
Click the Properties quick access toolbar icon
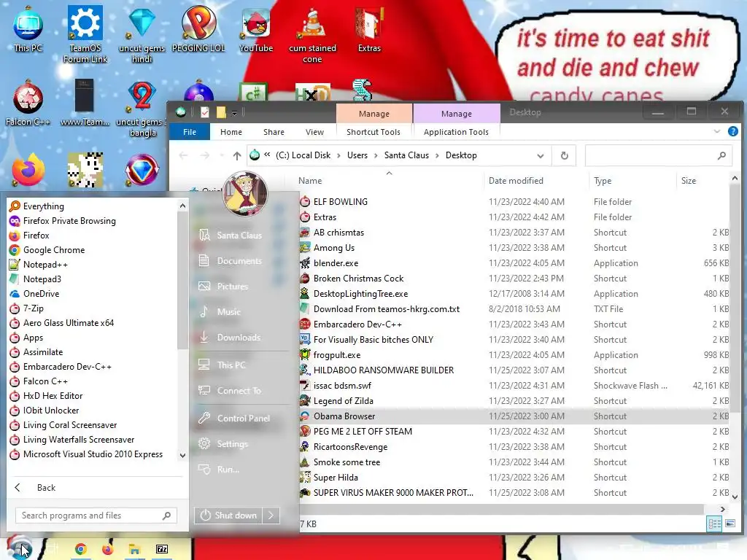(205, 112)
